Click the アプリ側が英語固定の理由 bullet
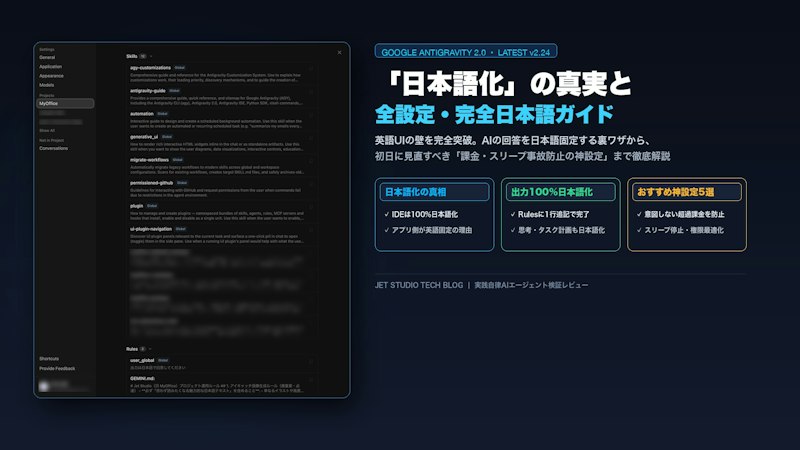This screenshot has width=800, height=450. (428, 230)
